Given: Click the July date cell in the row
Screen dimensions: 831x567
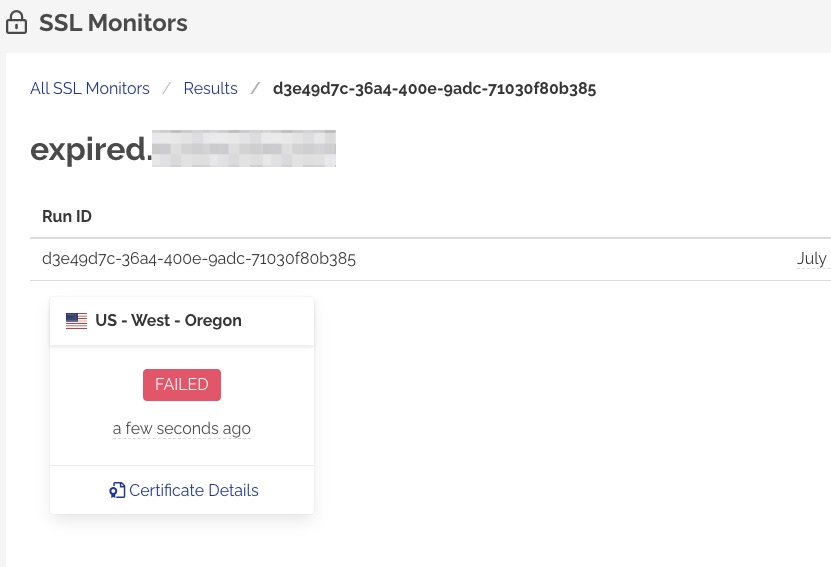Looking at the screenshot, I should [811, 259].
